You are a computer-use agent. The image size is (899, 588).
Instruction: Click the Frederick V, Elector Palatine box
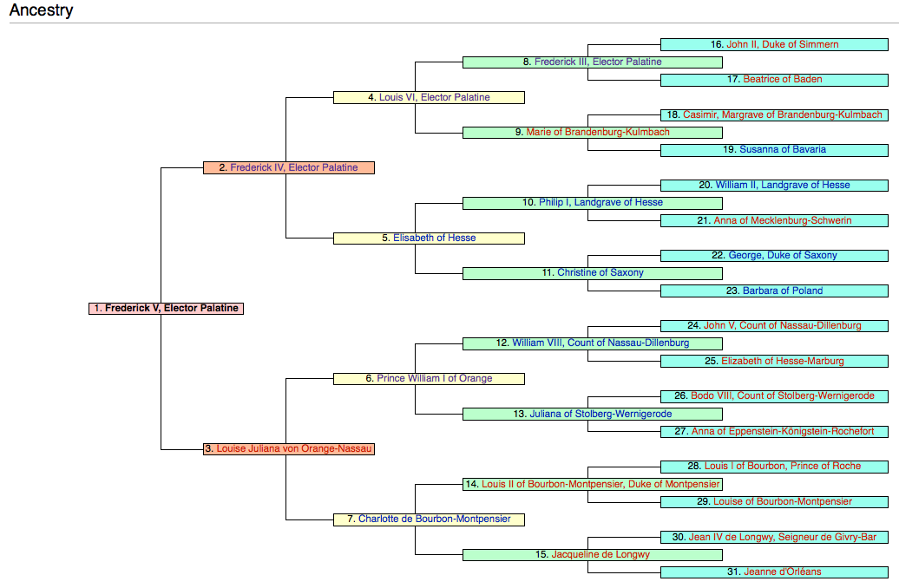click(166, 308)
